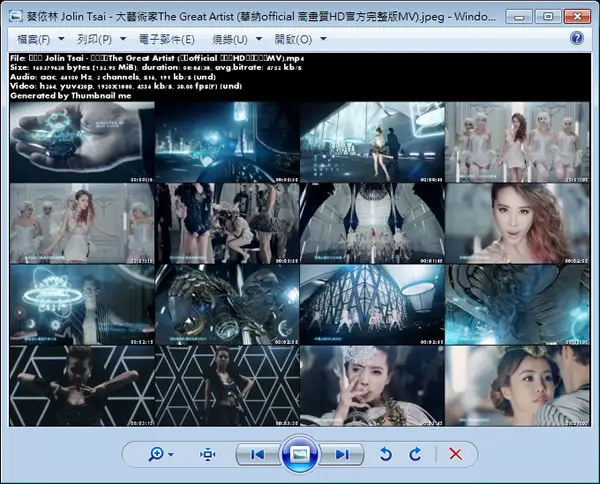The height and width of the screenshot is (484, 600).
Task: Rotate image counterclockwise
Action: 386,454
